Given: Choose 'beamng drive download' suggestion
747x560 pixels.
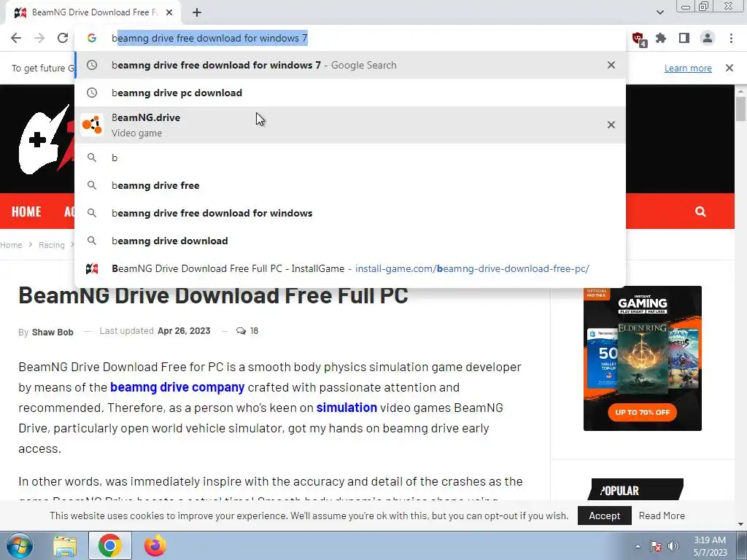Looking at the screenshot, I should pos(350,241).
